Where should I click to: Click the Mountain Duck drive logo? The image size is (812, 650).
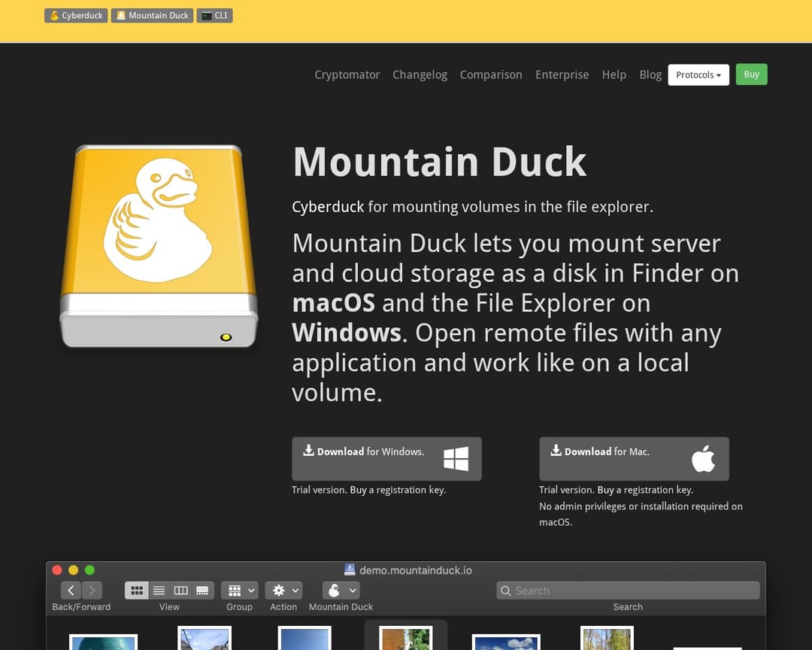(x=159, y=246)
